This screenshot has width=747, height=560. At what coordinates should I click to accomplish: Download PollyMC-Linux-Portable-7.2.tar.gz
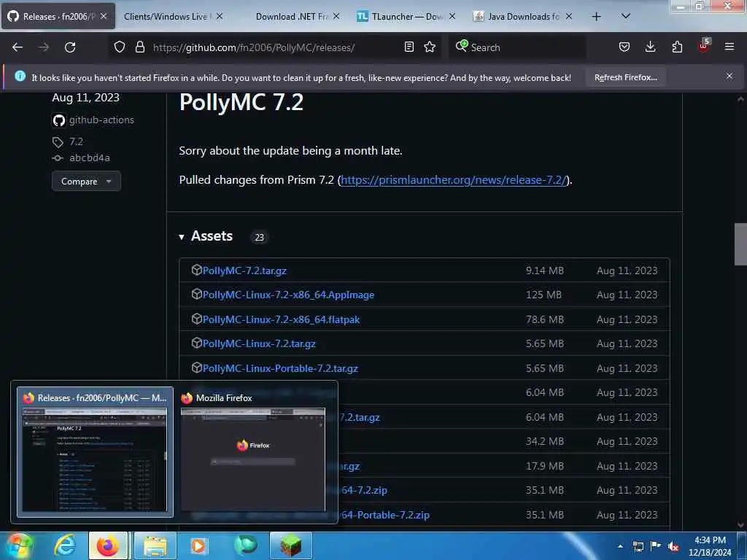pyautogui.click(x=280, y=368)
